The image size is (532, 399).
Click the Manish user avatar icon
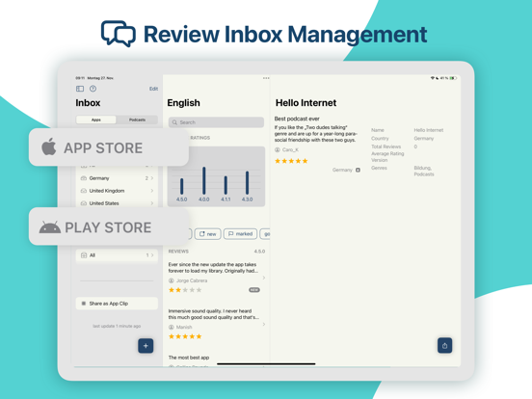(172, 327)
